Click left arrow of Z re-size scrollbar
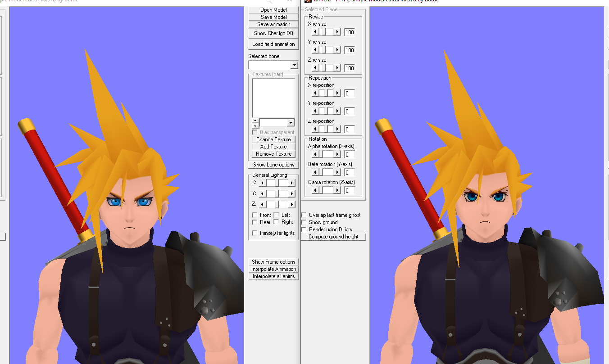Screen dimensions: 609x364 pyautogui.click(x=315, y=67)
